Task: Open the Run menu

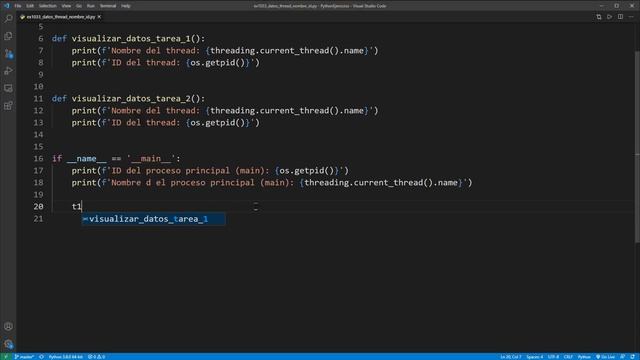Action: tap(91, 6)
